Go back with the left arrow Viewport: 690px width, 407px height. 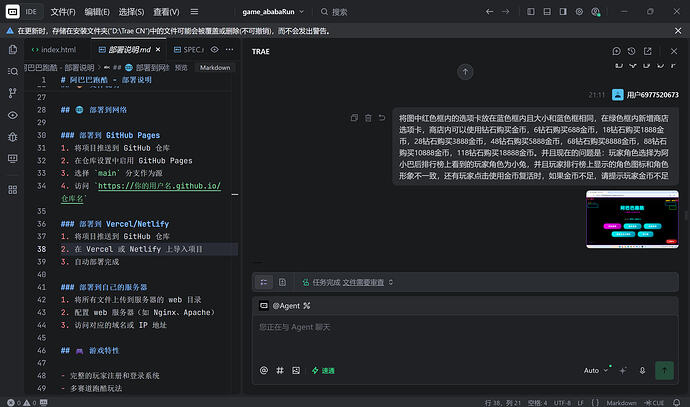pos(489,12)
